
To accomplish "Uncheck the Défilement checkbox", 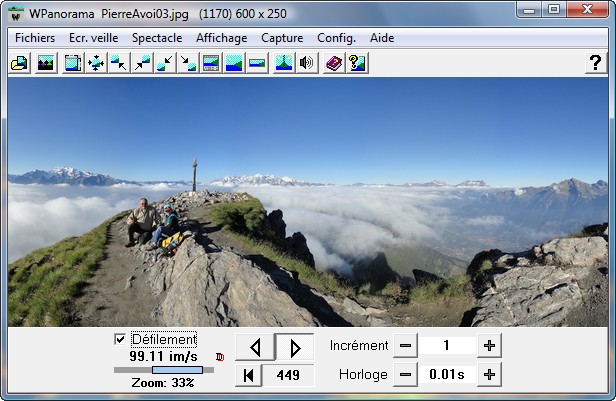I will point(121,340).
